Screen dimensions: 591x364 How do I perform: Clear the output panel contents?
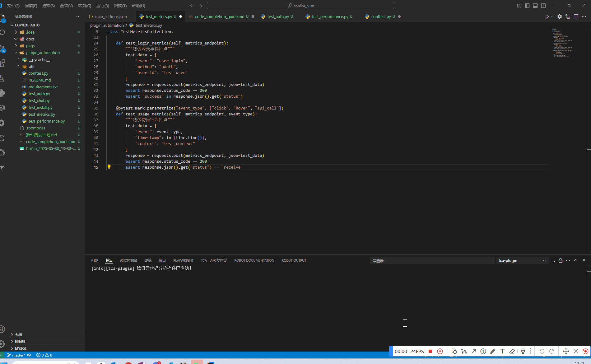point(553,260)
